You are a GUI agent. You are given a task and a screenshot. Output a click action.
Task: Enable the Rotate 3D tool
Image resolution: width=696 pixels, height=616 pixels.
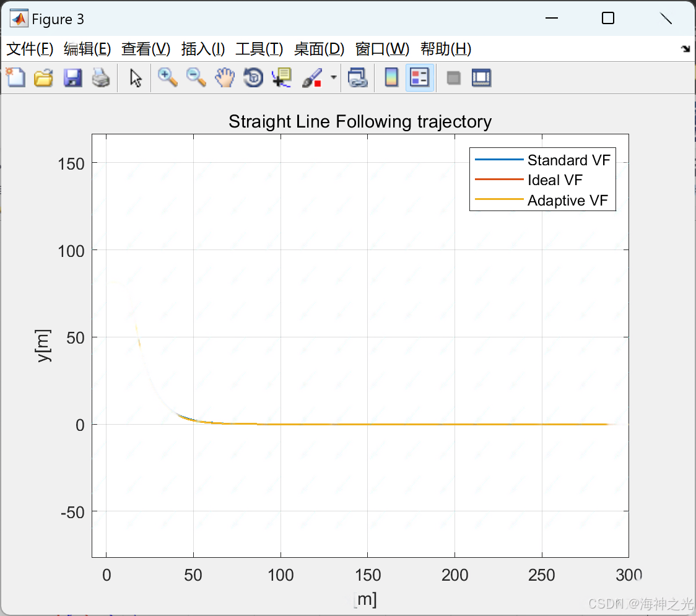(x=253, y=77)
